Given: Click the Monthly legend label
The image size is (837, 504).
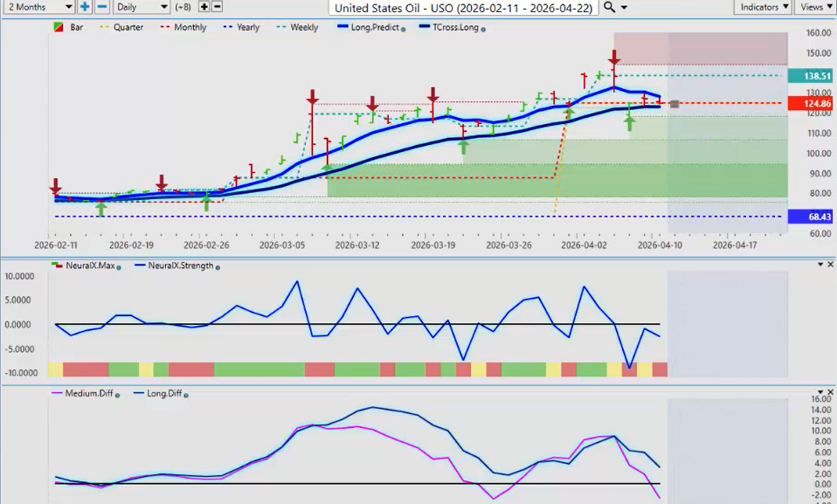Looking at the screenshot, I should 190,28.
